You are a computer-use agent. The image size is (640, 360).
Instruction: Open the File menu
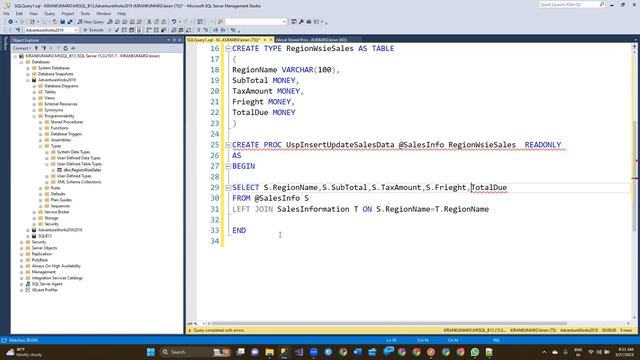click(6, 13)
